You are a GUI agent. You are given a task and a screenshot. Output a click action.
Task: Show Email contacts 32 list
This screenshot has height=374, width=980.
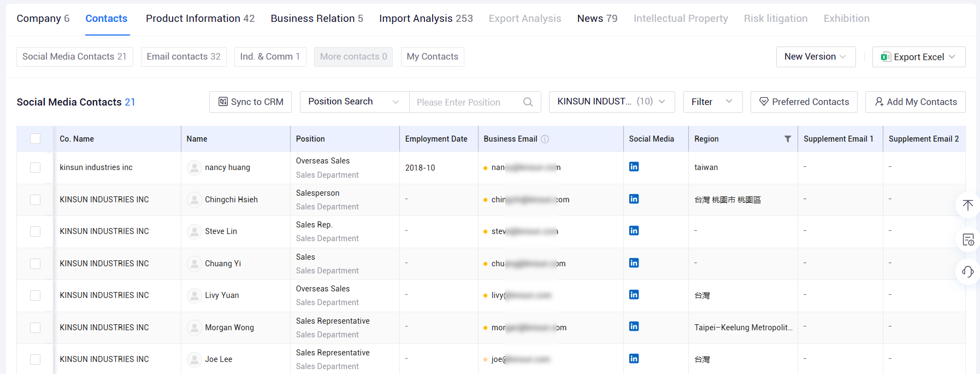tap(184, 57)
